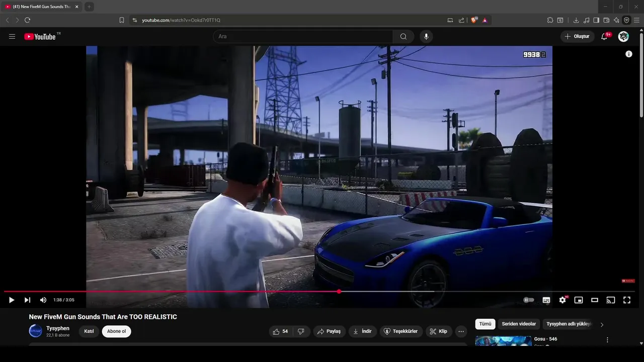Open browser main menu
This screenshot has height=362, width=644.
point(636,20)
